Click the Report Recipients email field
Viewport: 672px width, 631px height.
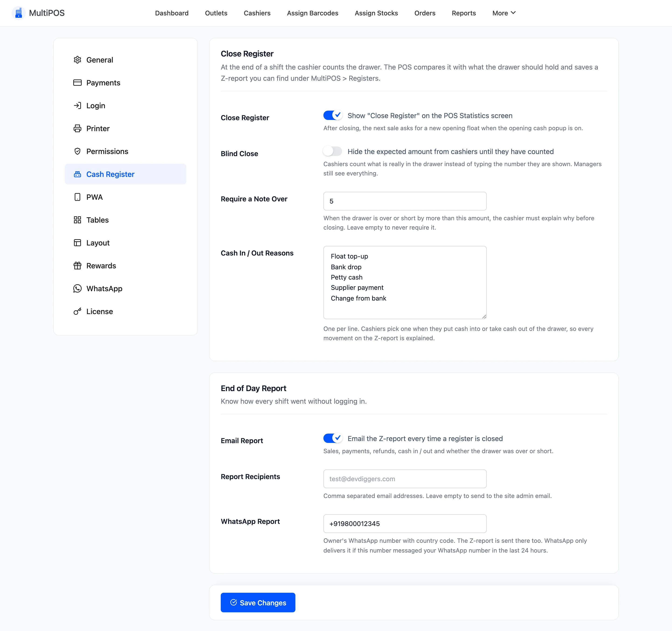[405, 479]
